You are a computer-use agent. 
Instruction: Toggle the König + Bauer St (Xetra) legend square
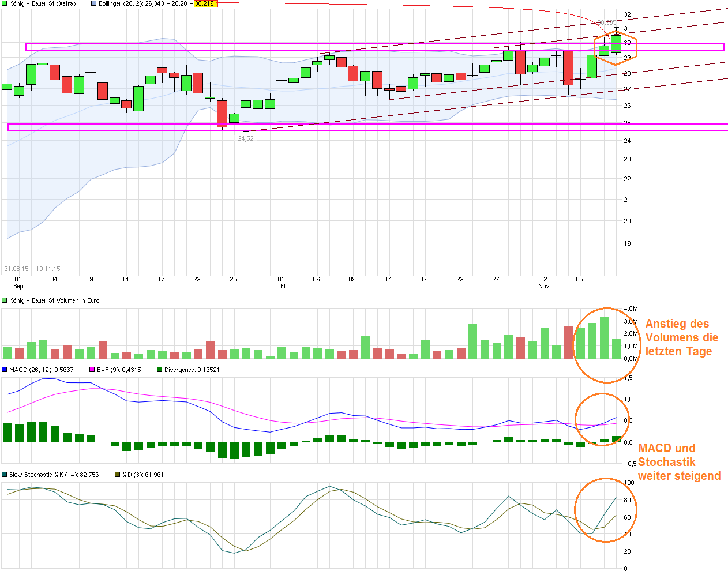(x=3, y=3)
